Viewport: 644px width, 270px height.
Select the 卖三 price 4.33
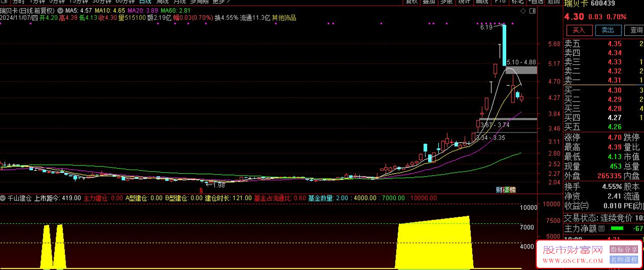pyautogui.click(x=614, y=62)
